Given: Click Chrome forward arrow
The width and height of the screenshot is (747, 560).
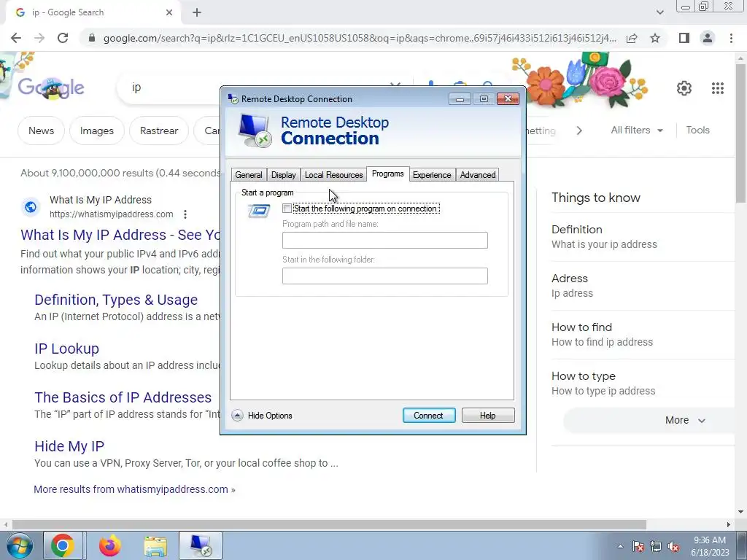Looking at the screenshot, I should (x=39, y=38).
